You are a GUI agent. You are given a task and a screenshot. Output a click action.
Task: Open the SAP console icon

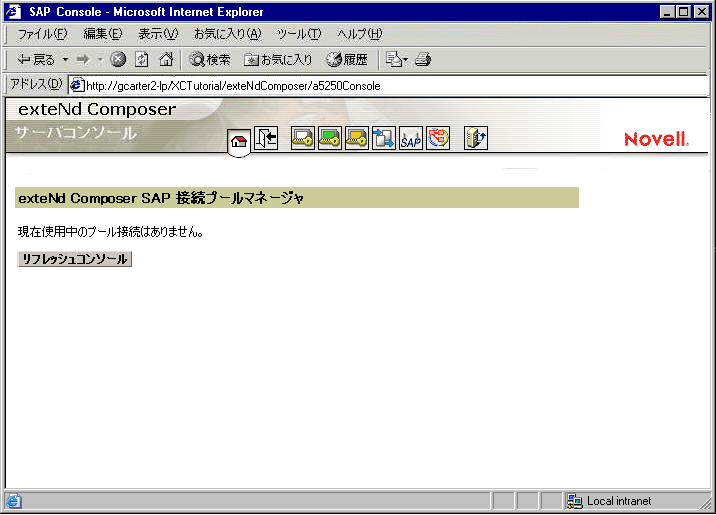[x=411, y=138]
